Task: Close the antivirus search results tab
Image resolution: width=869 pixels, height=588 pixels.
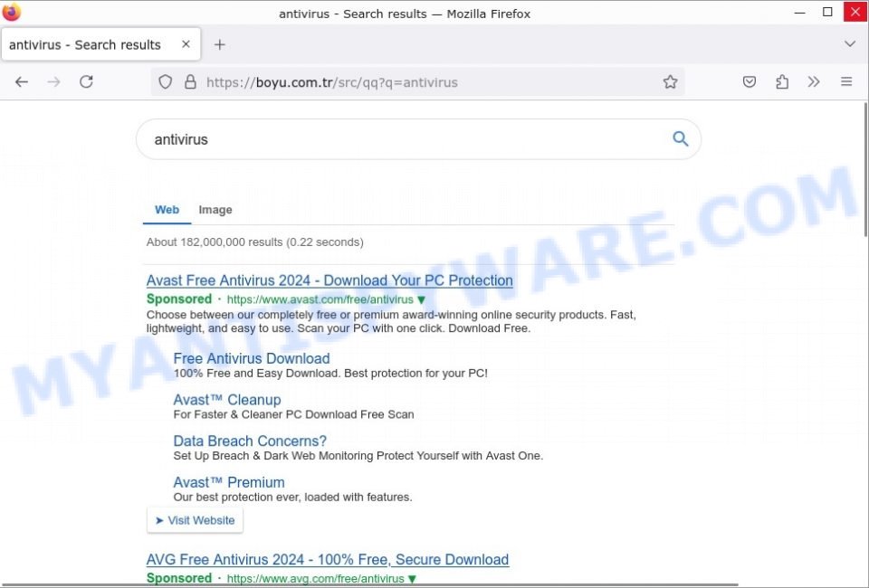Action: pyautogui.click(x=186, y=44)
